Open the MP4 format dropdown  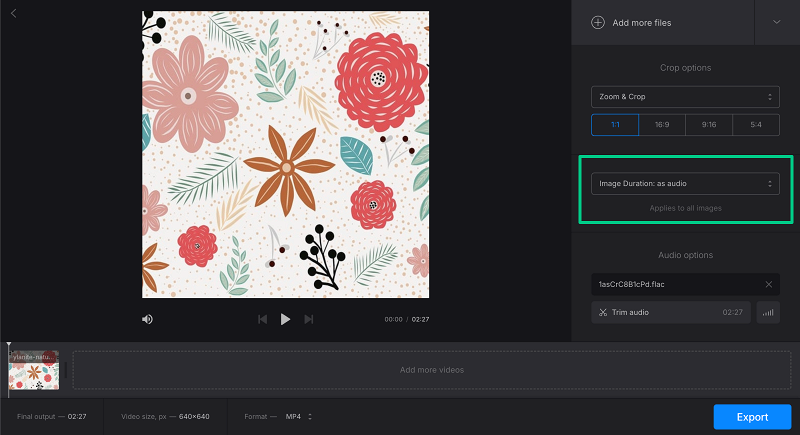[299, 417]
